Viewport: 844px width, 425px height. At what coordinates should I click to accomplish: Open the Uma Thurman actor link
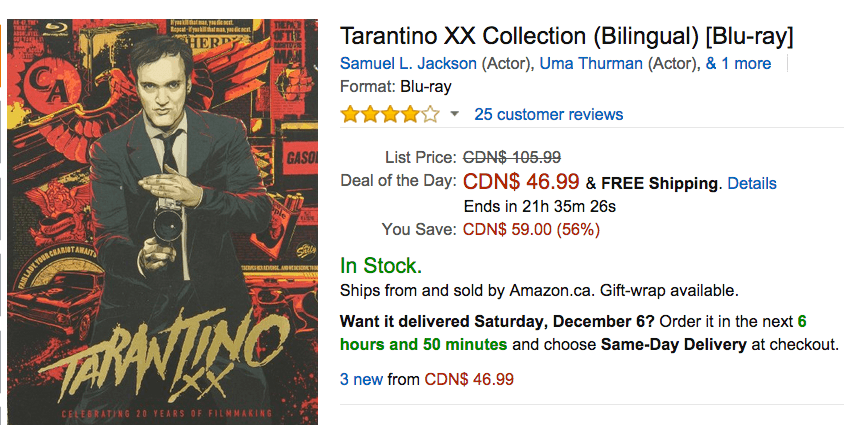point(591,63)
